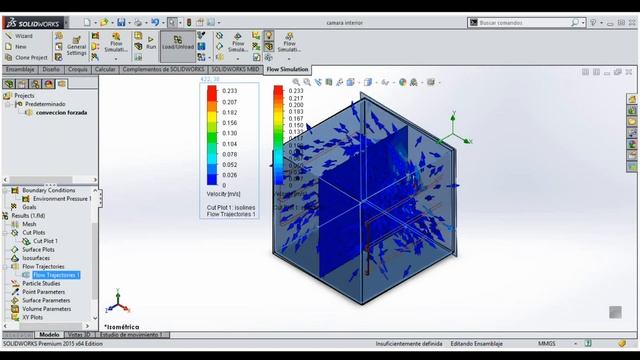
Task: Open the DisplayManager tab icon
Action: (49, 84)
